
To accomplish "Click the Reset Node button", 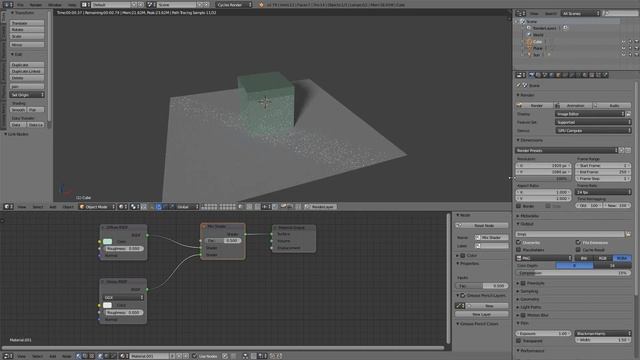I will 482,225.
